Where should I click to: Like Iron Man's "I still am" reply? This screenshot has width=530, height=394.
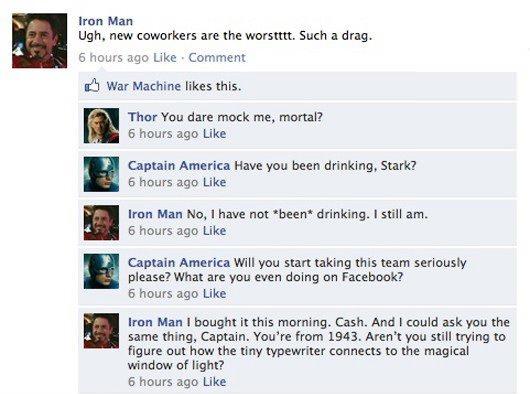pyautogui.click(x=215, y=231)
